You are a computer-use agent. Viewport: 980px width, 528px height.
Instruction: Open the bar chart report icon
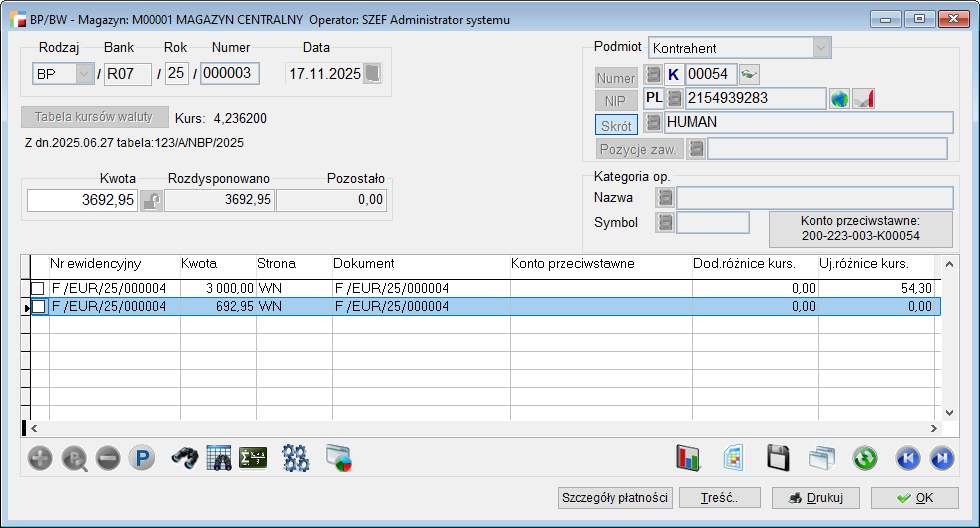pyautogui.click(x=689, y=459)
